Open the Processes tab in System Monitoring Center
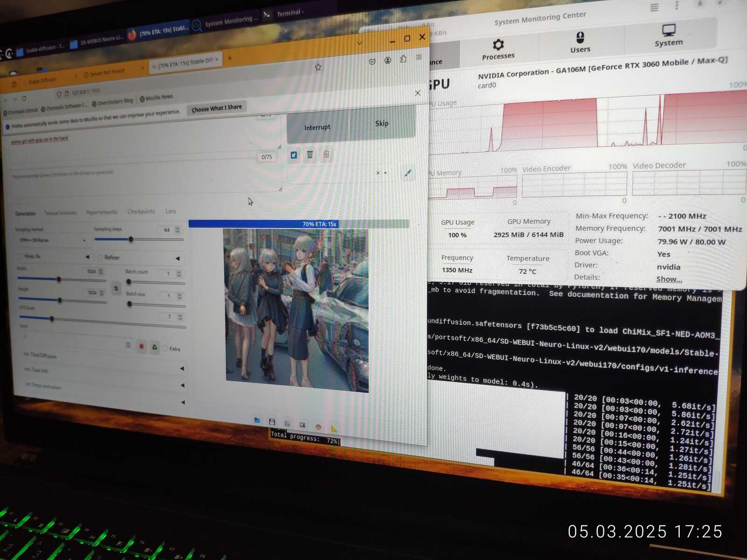747x560 pixels. [498, 50]
